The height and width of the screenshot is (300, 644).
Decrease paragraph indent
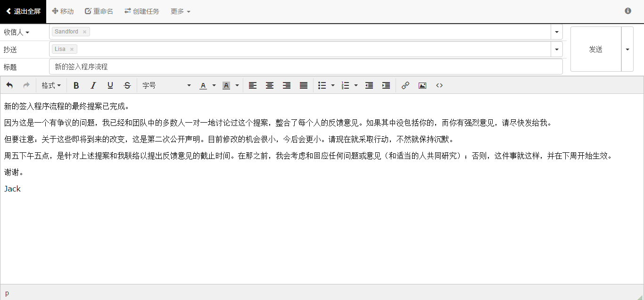click(369, 85)
